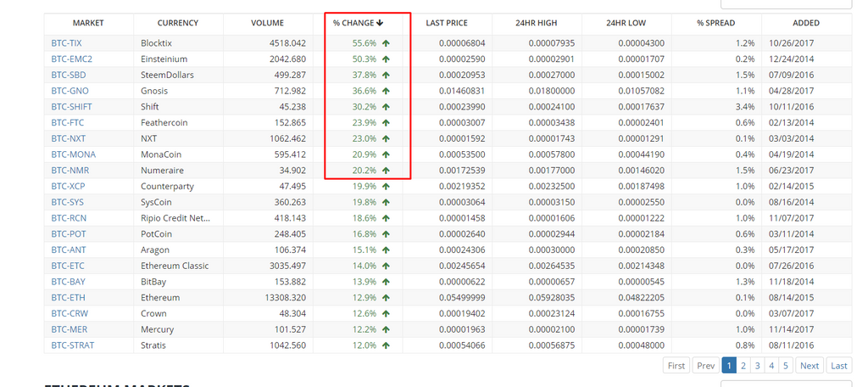Click the Counterparty 19.9% change value
This screenshot has height=387, width=868.
click(x=364, y=187)
